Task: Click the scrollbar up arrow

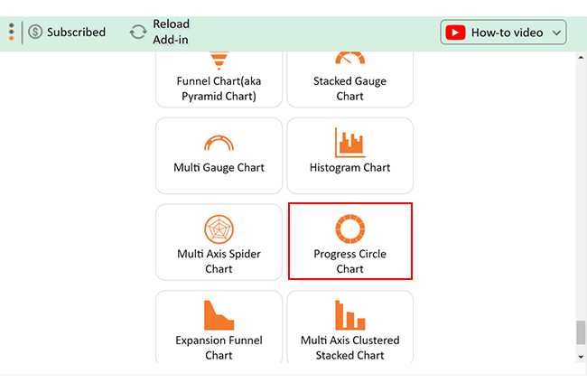Action: coord(581,57)
